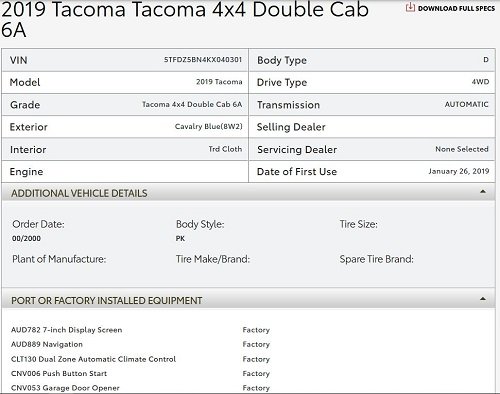The image size is (500, 394).
Task: Click the Factory value for CNV006 Push Button Start
Action: [x=256, y=374]
